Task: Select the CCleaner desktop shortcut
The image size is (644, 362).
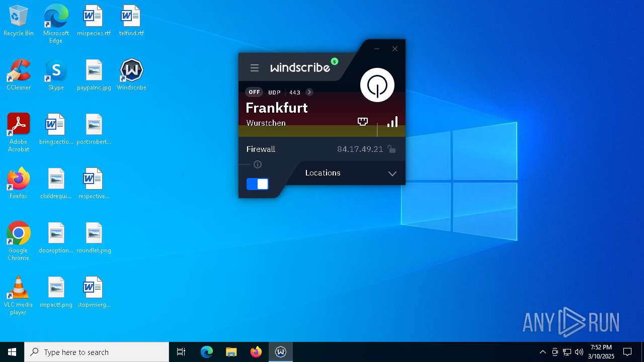Action: coord(19,75)
